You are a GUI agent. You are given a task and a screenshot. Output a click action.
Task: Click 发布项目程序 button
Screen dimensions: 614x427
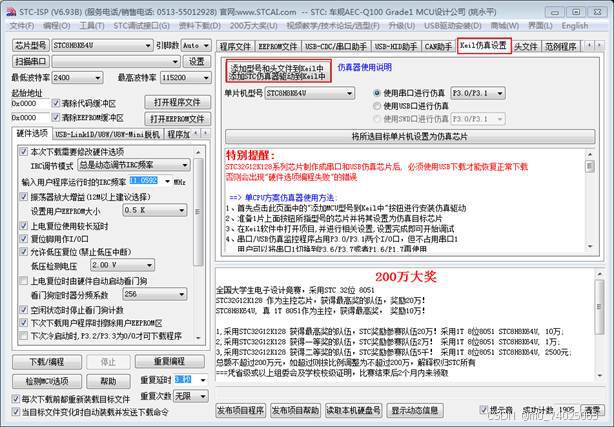tap(240, 410)
